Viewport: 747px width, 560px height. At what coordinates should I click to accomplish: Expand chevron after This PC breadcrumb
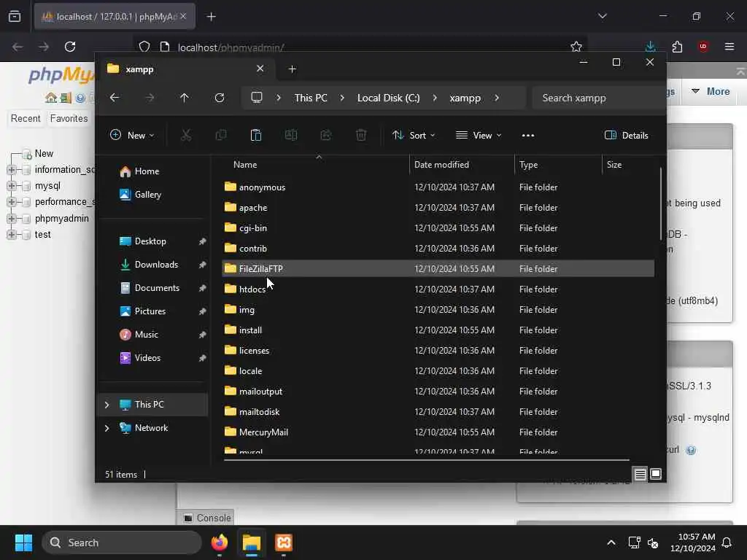tap(342, 98)
